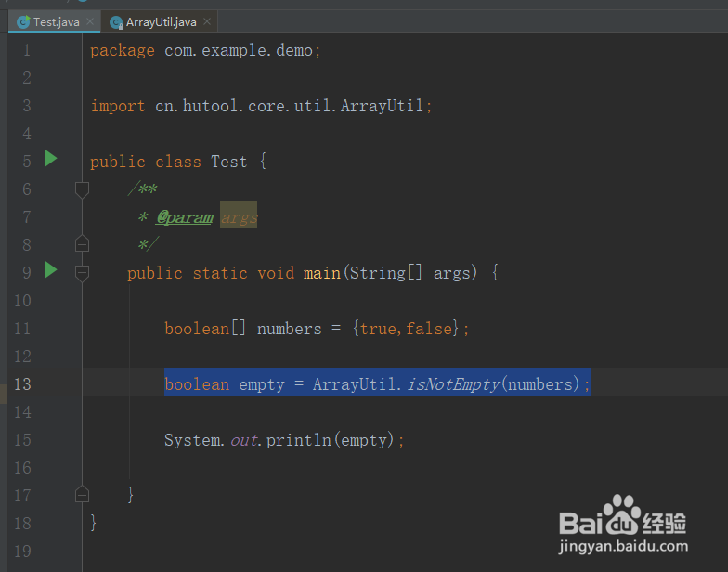Collapse Javadoc end marker at line 8
Screen dimensions: 728x572
click(x=82, y=243)
